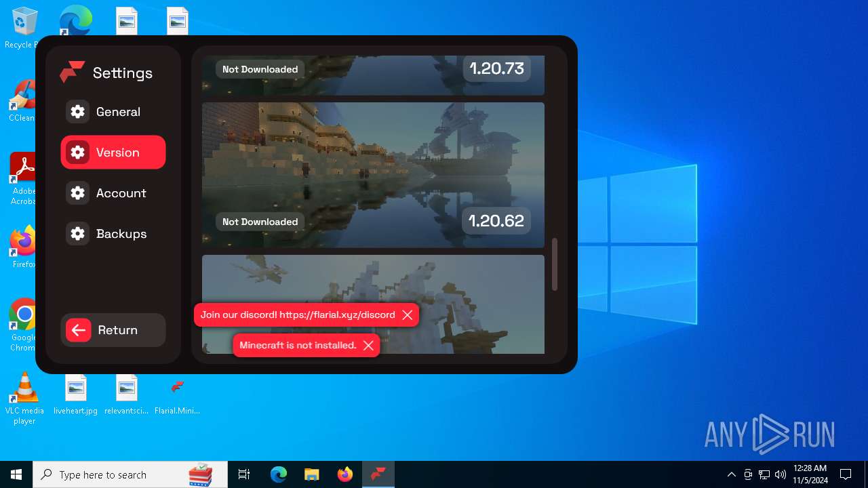The height and width of the screenshot is (488, 868).
Task: Open the Account settings section
Action: tap(113, 193)
